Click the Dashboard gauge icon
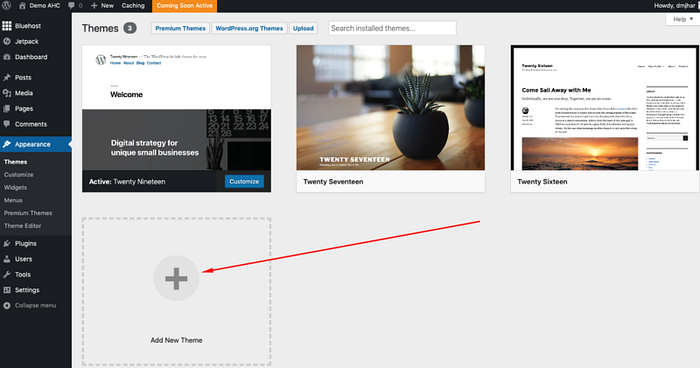The height and width of the screenshot is (368, 700). [x=7, y=57]
